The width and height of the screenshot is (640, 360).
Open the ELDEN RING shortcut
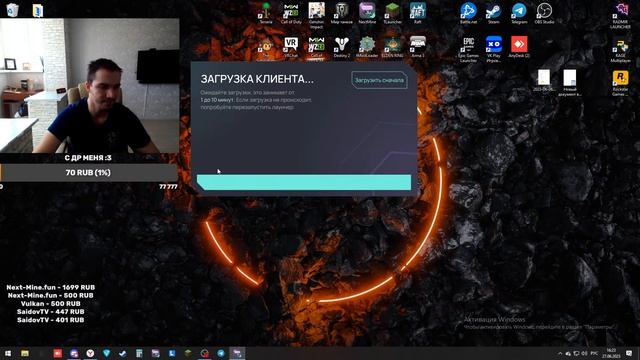pyautogui.click(x=392, y=47)
